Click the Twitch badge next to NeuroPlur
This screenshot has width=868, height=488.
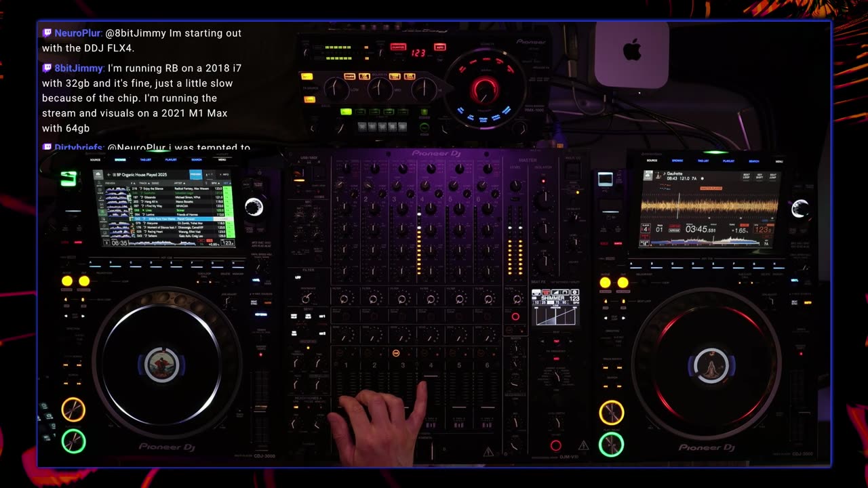pos(47,33)
